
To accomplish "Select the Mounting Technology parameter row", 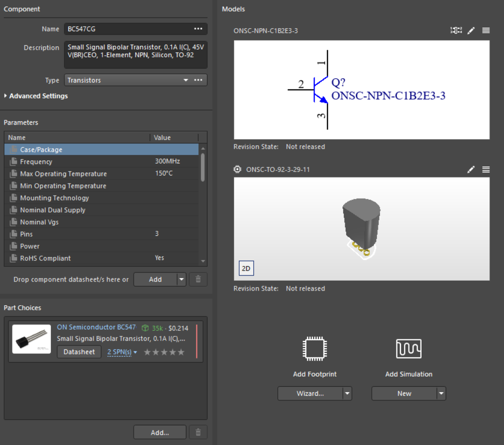I will click(102, 198).
